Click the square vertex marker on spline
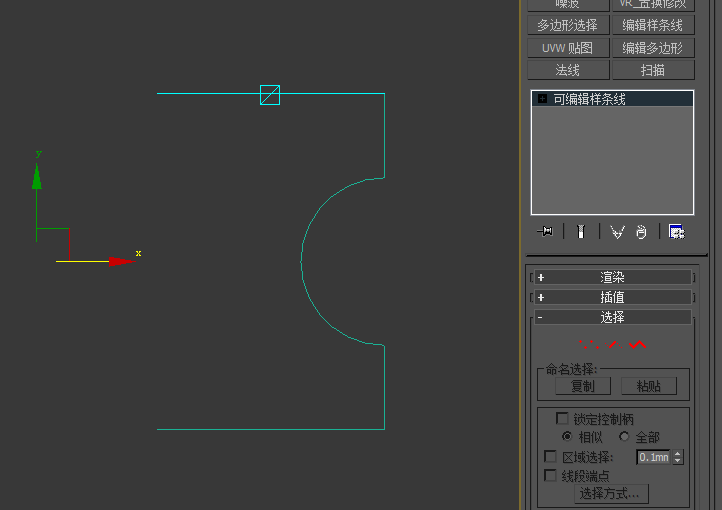722x510 pixels. point(270,95)
